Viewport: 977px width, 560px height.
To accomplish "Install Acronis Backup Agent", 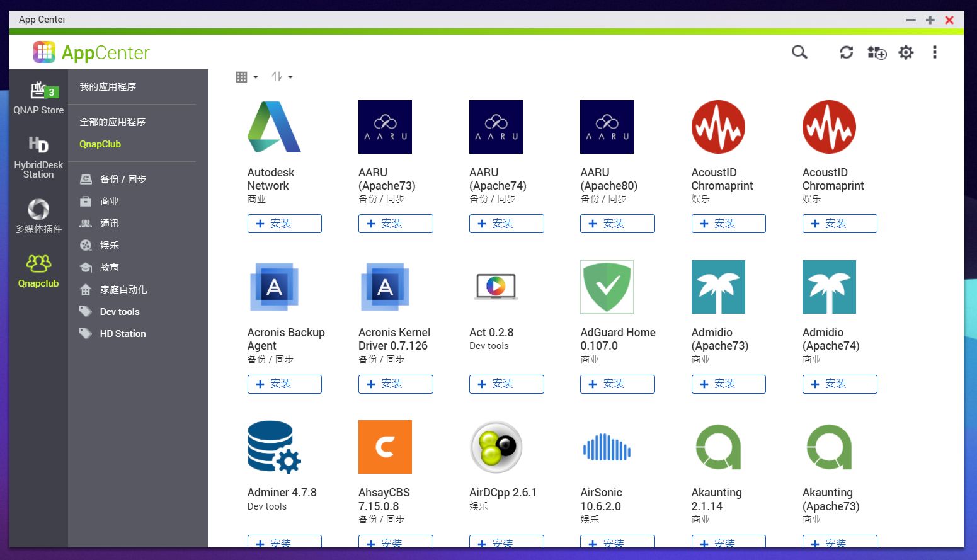I will point(285,384).
